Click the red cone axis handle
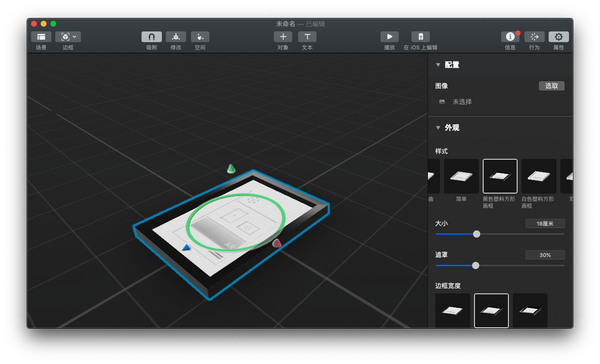This screenshot has height=364, width=600. click(277, 243)
